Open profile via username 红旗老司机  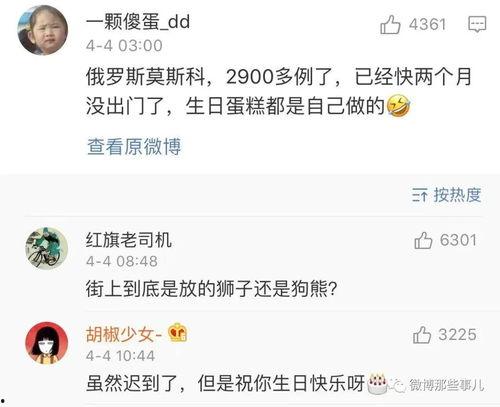129,240
